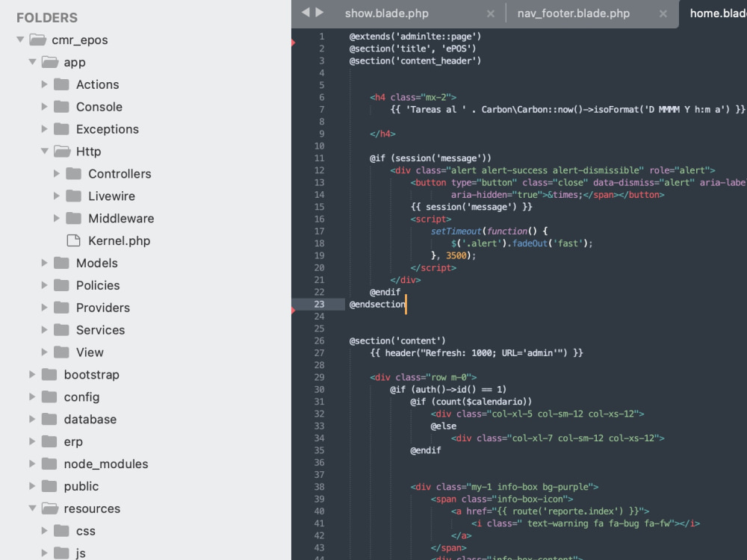Click the Actions folder icon
Image resolution: width=747 pixels, height=560 pixels.
coord(61,84)
